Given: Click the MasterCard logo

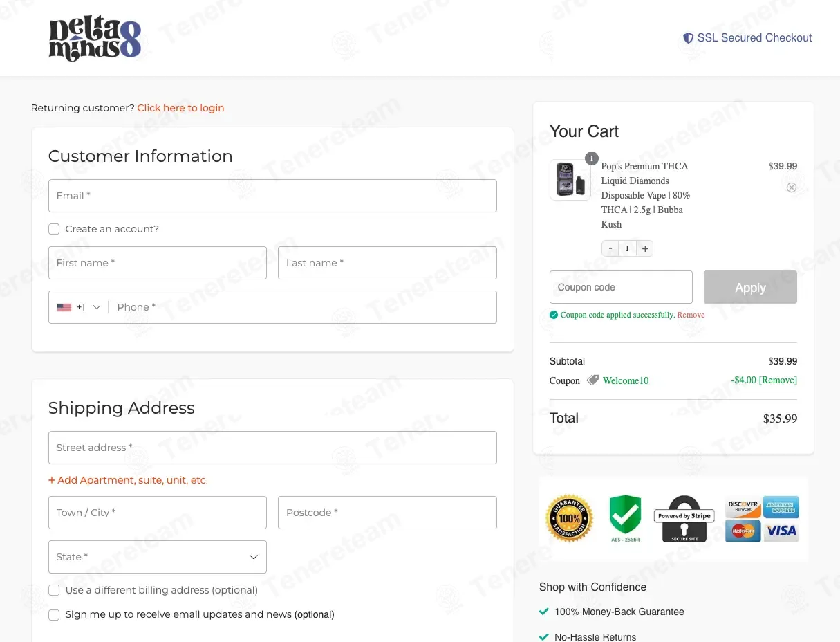Looking at the screenshot, I should click(743, 531).
